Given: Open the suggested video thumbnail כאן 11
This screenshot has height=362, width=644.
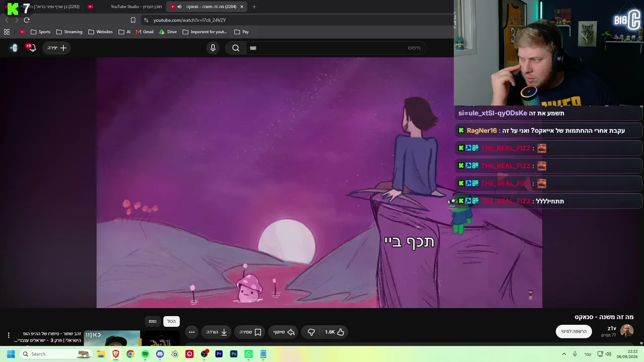Looking at the screenshot, I should [x=131, y=338].
